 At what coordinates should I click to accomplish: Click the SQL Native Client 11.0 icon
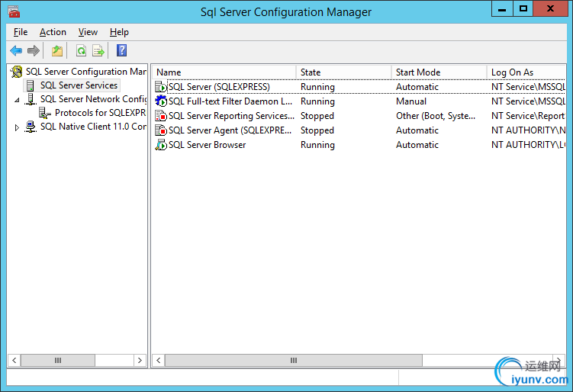[31, 127]
